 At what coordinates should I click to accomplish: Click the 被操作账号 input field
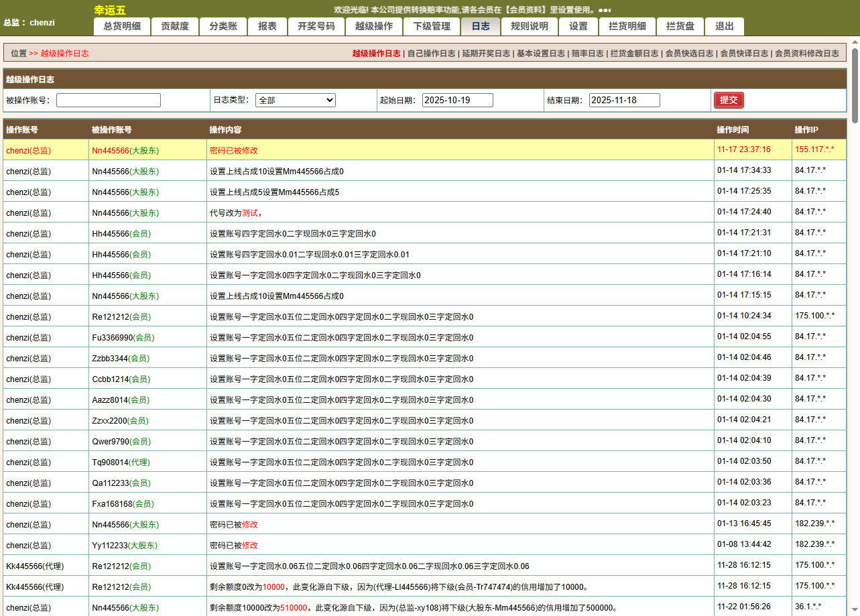click(x=107, y=100)
